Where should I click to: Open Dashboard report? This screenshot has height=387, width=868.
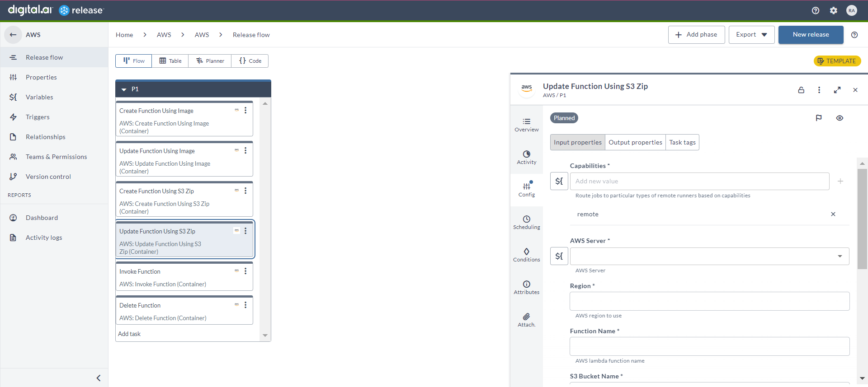(54, 218)
